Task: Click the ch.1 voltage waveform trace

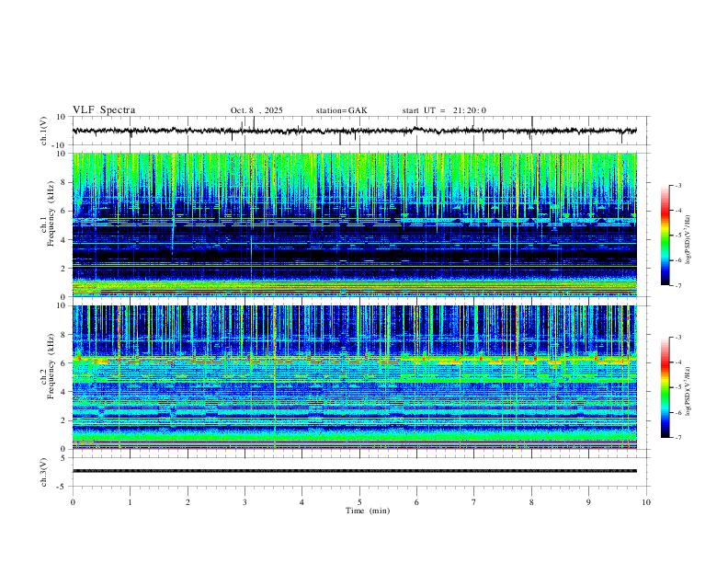Action: 354,131
